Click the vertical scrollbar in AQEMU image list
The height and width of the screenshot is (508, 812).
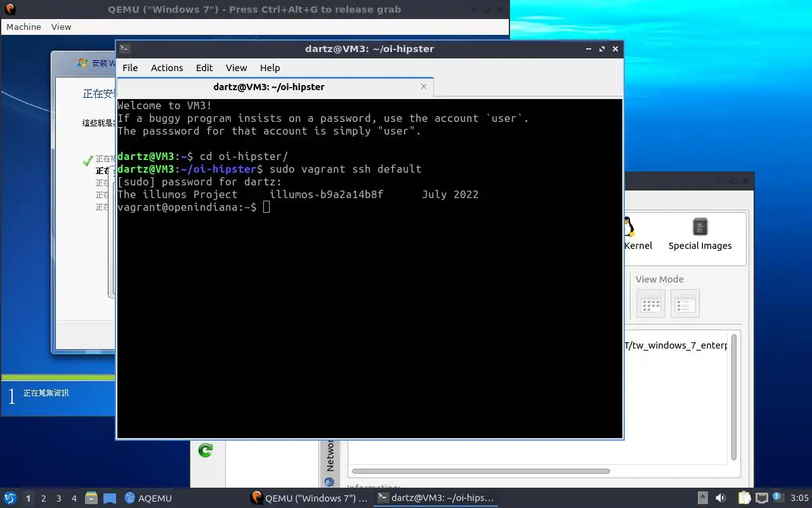pos(734,396)
